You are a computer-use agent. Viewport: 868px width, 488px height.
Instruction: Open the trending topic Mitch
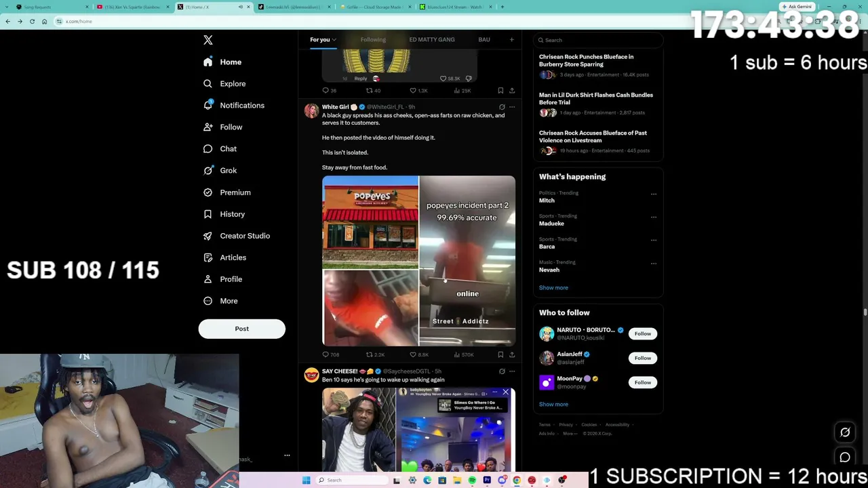click(x=547, y=201)
